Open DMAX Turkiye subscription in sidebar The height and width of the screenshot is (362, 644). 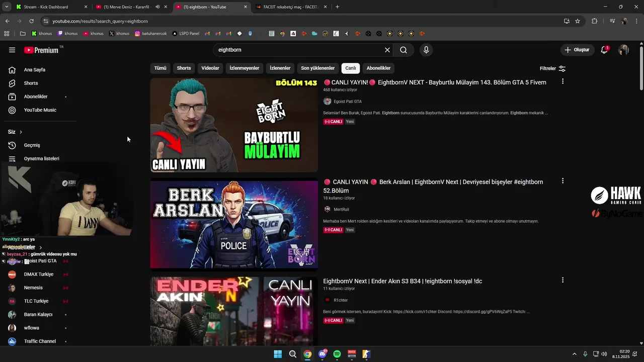pos(38,275)
